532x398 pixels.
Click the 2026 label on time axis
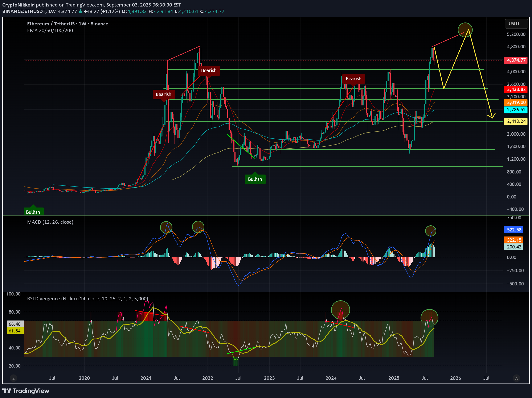click(455, 378)
